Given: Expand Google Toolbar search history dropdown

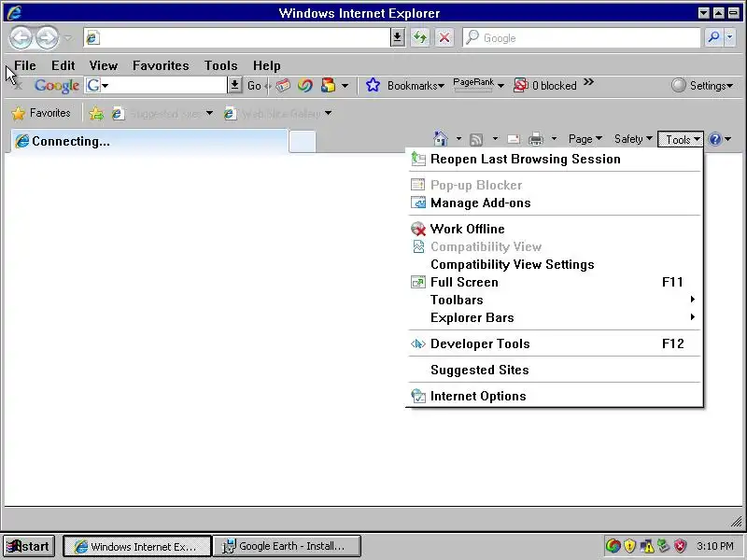Looking at the screenshot, I should (234, 86).
